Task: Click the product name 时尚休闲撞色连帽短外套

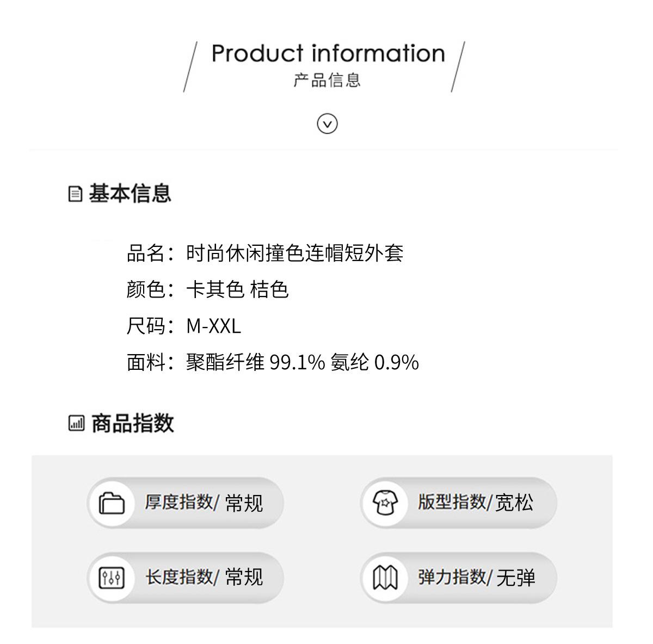Action: [x=294, y=253]
